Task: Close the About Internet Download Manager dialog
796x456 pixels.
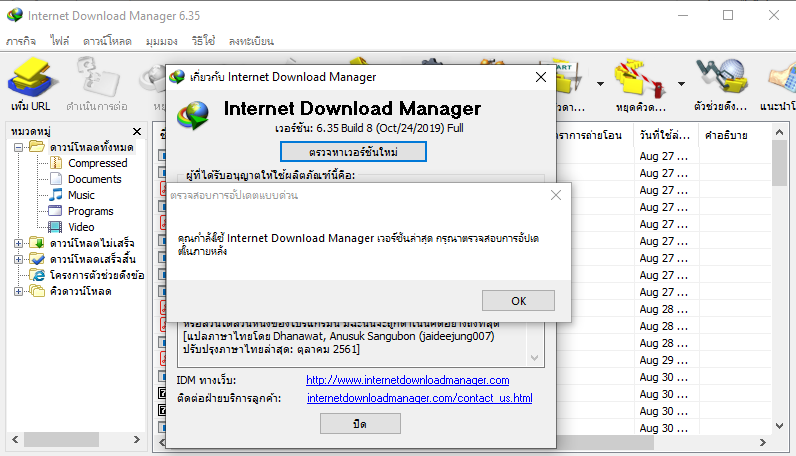Action: (x=541, y=77)
